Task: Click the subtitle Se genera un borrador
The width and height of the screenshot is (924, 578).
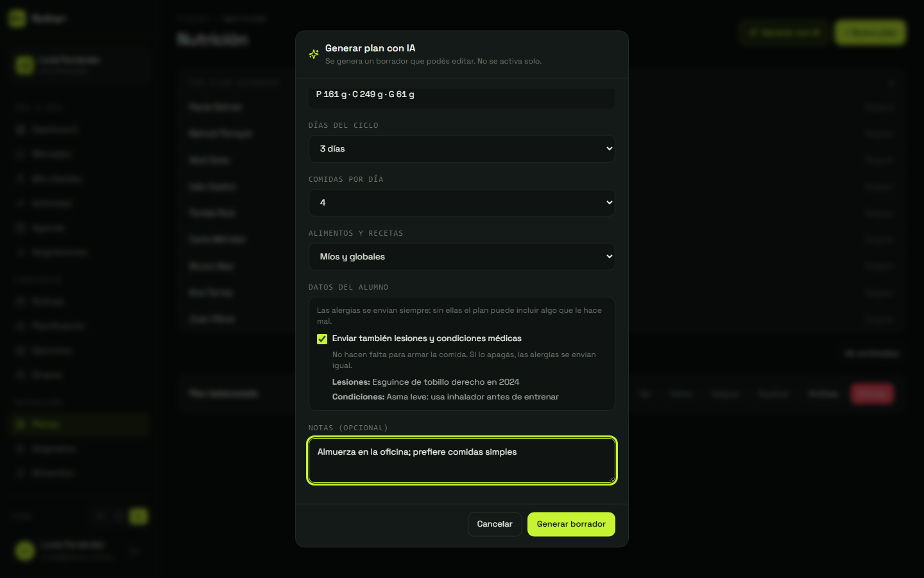Action: coord(433,62)
